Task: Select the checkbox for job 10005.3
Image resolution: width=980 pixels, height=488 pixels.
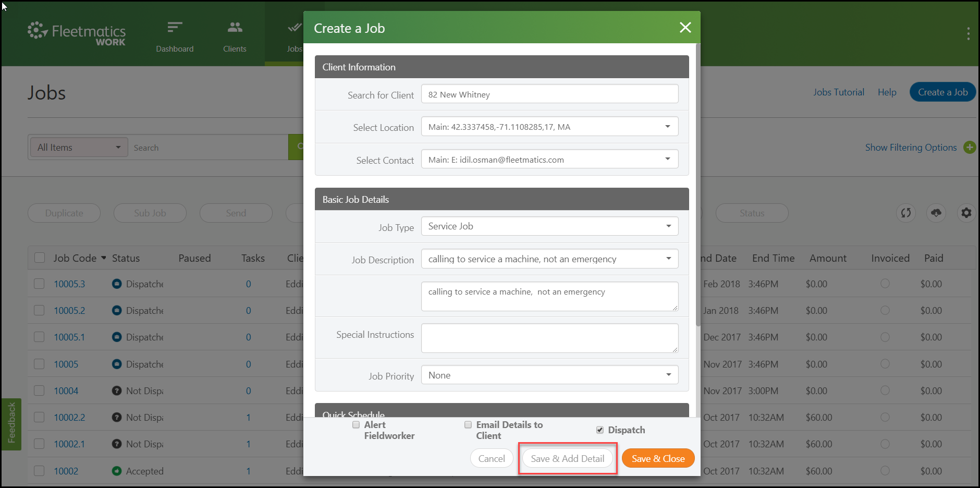Action: coord(39,284)
